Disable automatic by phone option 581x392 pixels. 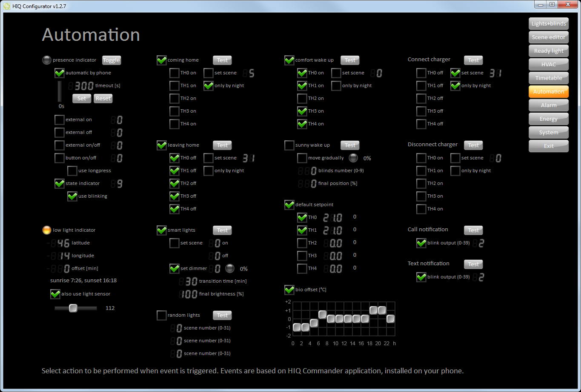click(x=60, y=73)
